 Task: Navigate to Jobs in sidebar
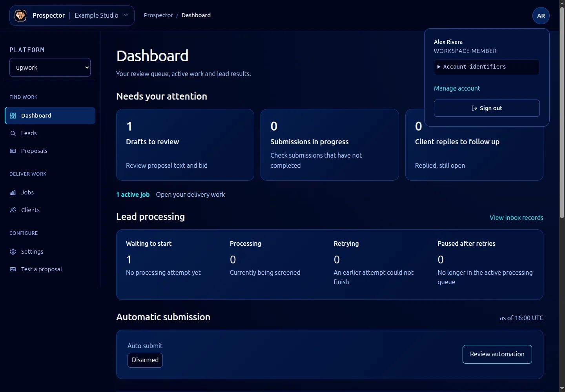[x=50, y=192]
